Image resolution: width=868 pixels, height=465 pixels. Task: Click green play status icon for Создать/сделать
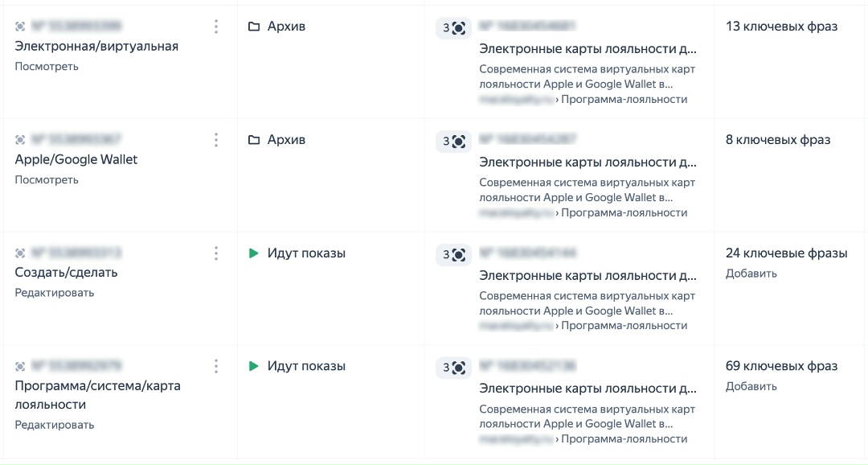pos(254,253)
